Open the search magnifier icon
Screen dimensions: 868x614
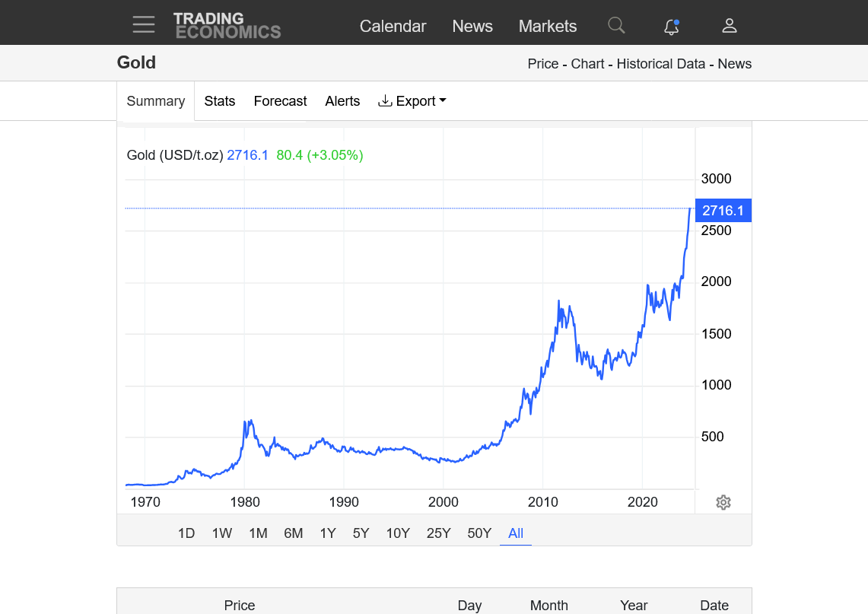point(616,26)
